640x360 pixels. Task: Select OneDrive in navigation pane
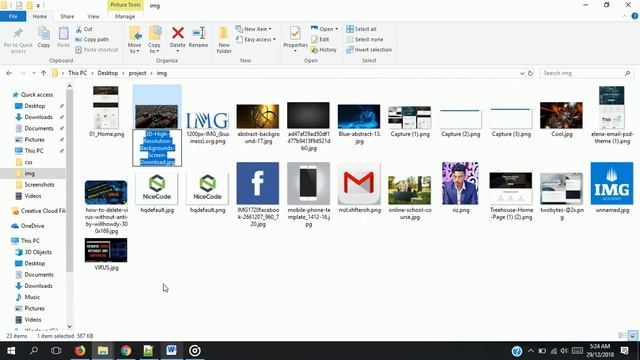[32, 226]
